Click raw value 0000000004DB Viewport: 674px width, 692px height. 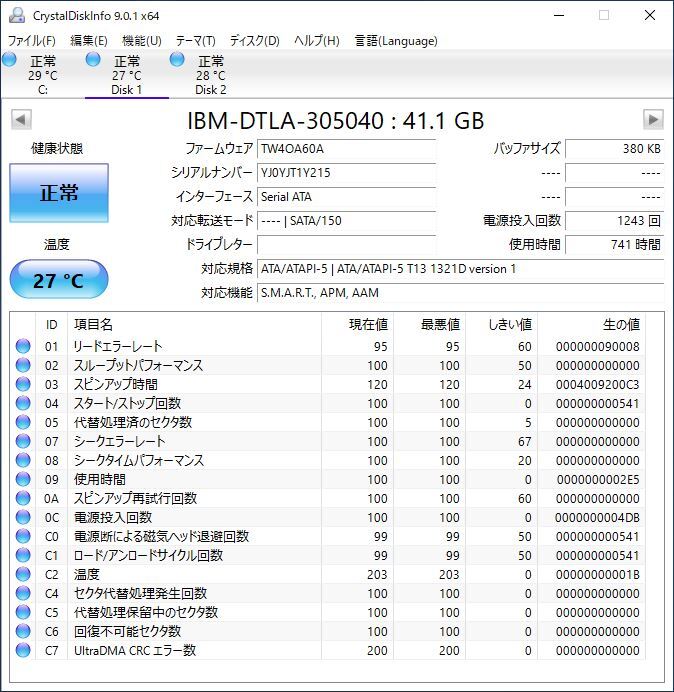click(x=598, y=517)
